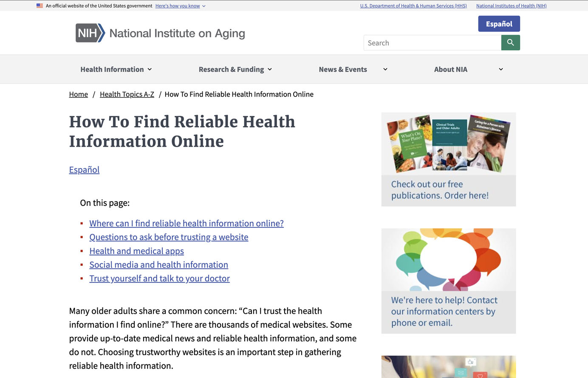Jump to Health and medical apps section
This screenshot has width=588, height=378.
coord(136,251)
